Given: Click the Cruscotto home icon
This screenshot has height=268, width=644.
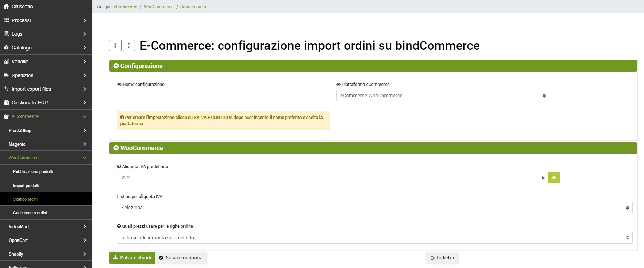Looking at the screenshot, I should click(x=6, y=7).
